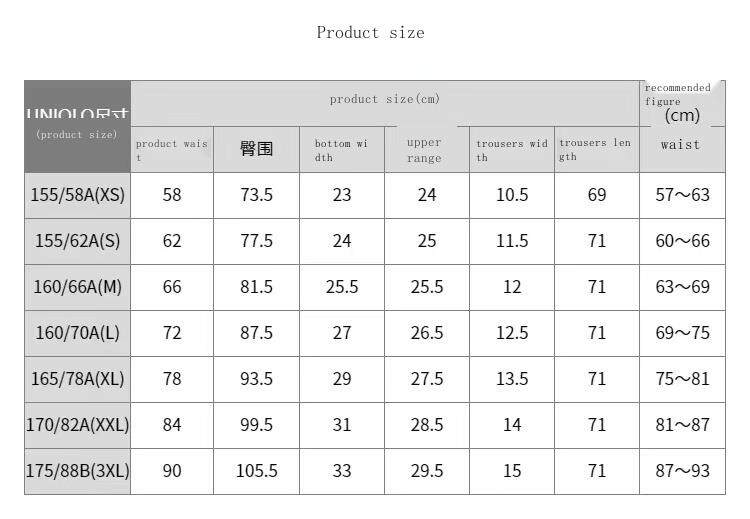
Task: Pick the 175/88B(3XL) size label
Action: [78, 471]
